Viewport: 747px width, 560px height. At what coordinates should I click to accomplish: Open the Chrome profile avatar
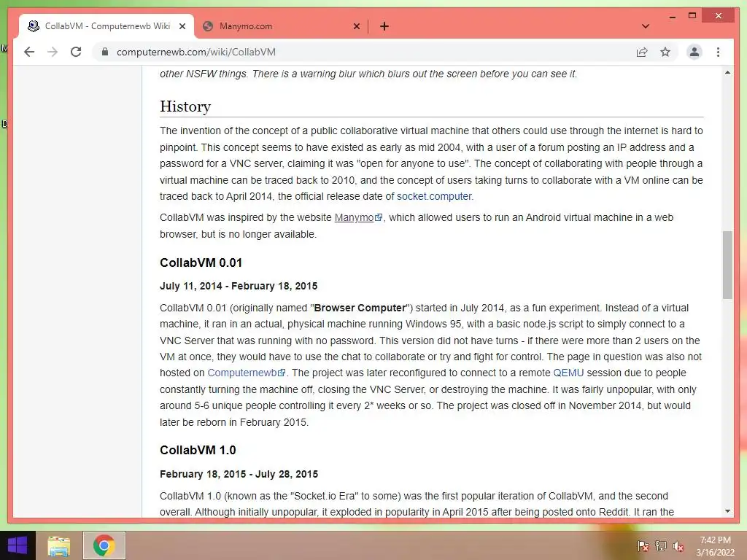tap(694, 52)
